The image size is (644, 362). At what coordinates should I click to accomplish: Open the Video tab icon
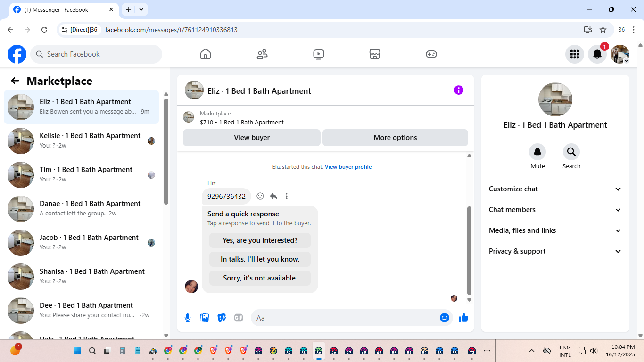(319, 54)
